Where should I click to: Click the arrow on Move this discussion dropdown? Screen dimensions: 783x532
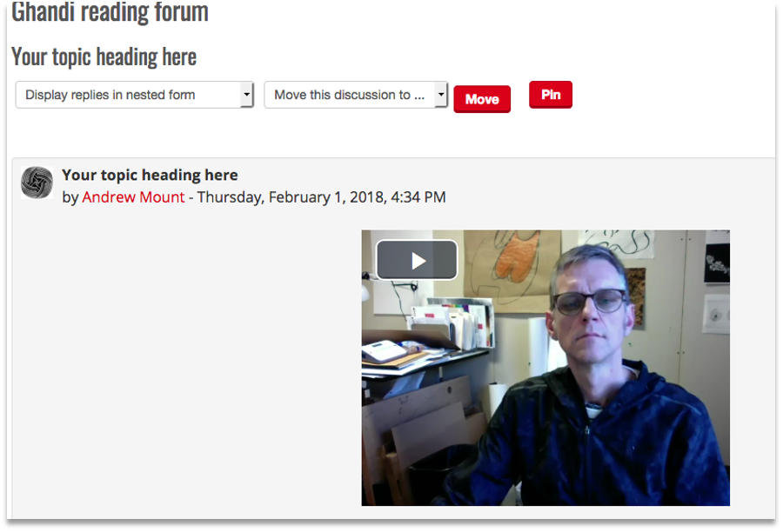[440, 95]
